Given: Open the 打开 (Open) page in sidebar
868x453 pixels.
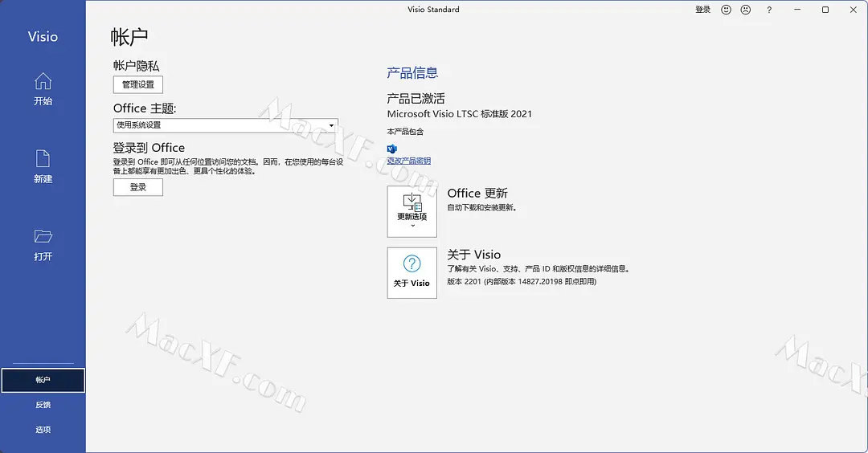Looking at the screenshot, I should [x=43, y=244].
